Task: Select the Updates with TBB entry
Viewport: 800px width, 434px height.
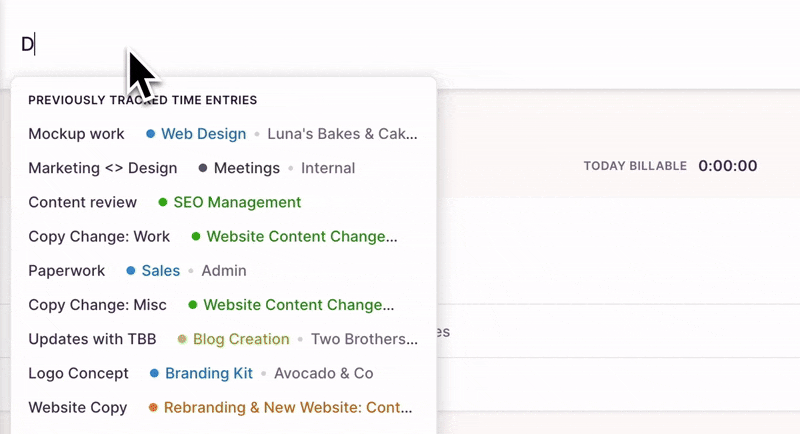Action: coord(92,339)
